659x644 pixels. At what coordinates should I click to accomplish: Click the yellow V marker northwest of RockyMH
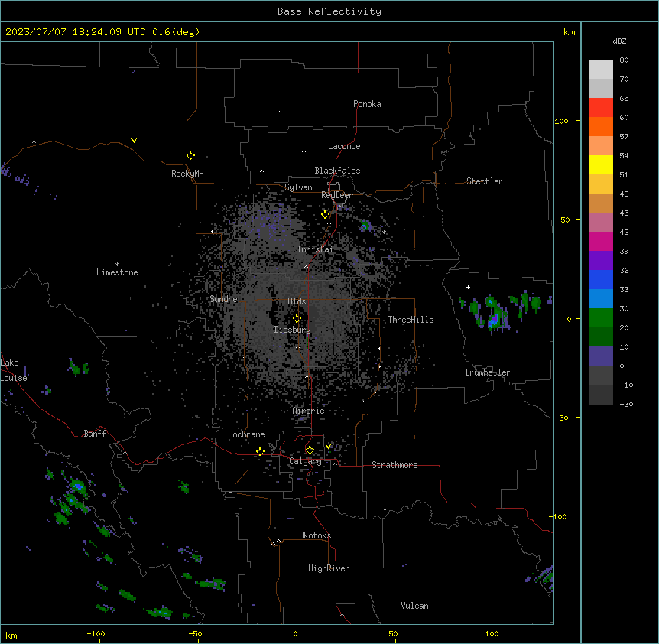coord(134,141)
